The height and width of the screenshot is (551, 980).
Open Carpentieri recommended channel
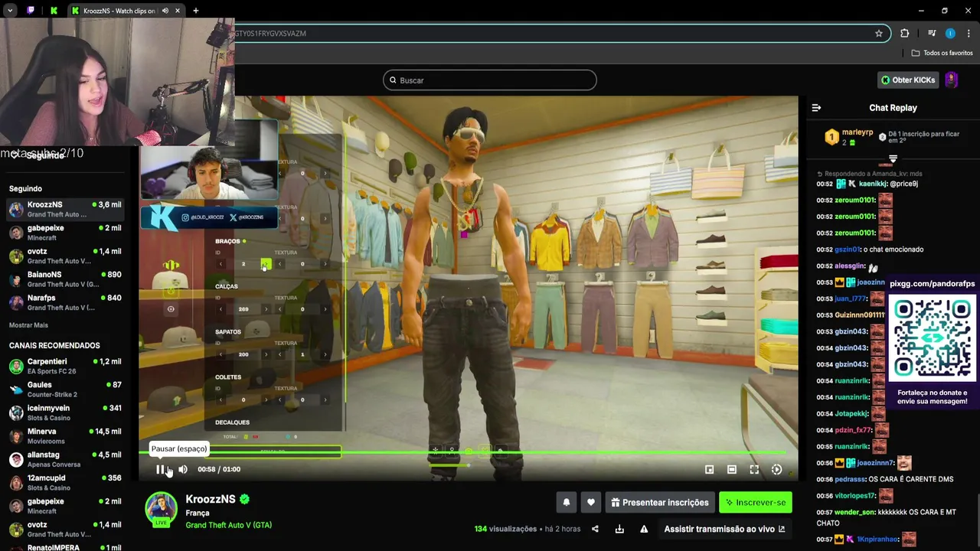point(65,366)
